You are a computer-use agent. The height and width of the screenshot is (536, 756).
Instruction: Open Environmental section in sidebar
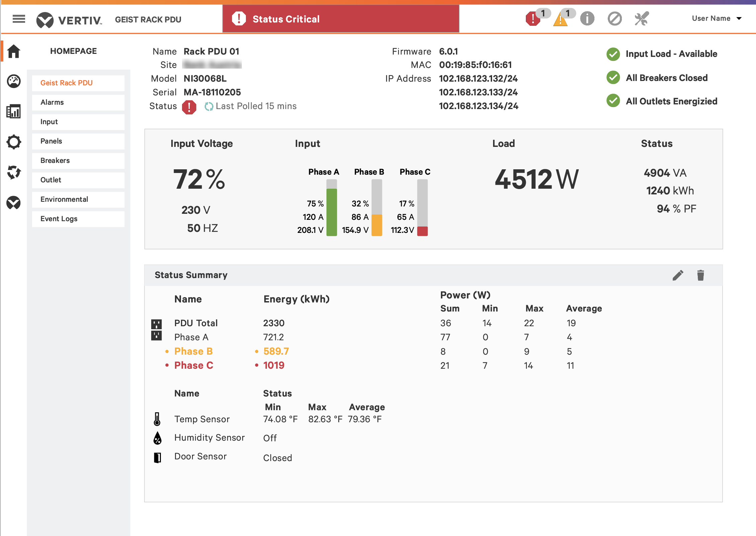[78, 199]
